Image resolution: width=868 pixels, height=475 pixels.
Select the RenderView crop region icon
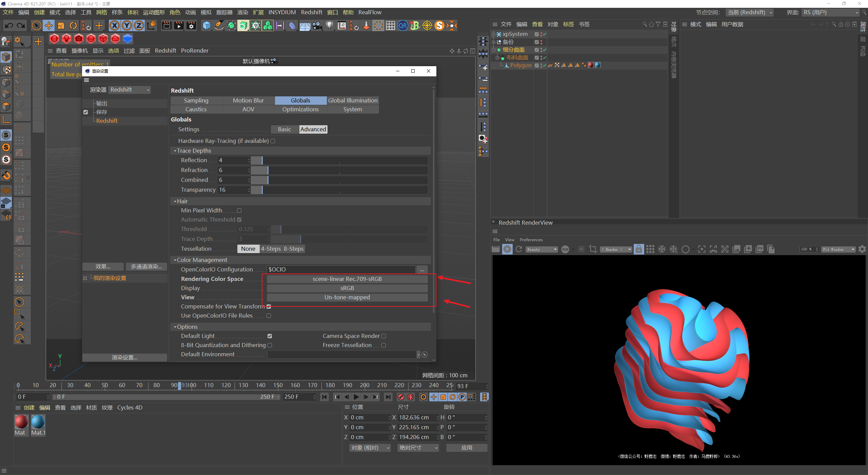(593, 249)
